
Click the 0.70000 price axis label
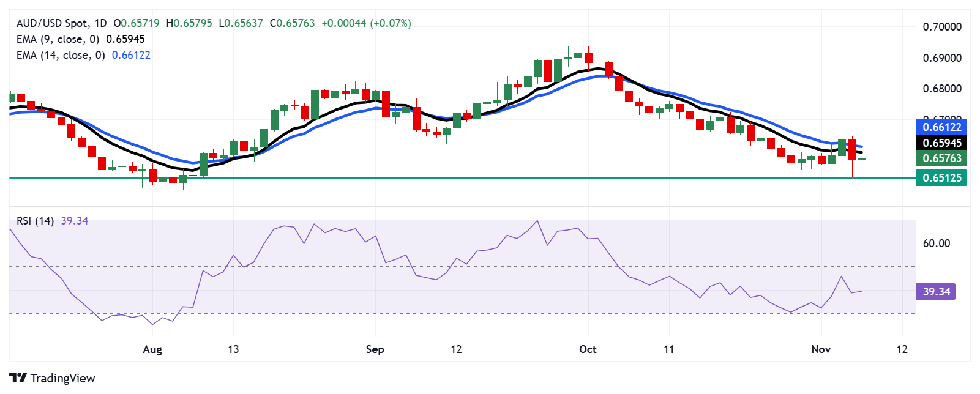click(941, 27)
